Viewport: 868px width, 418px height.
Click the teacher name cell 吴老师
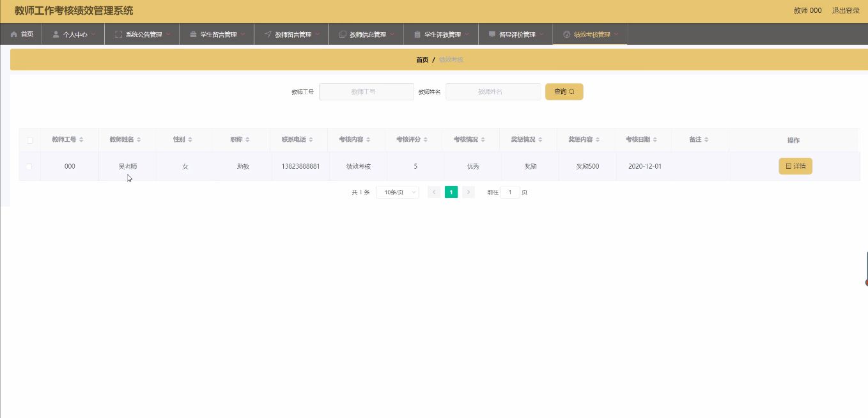(x=127, y=166)
